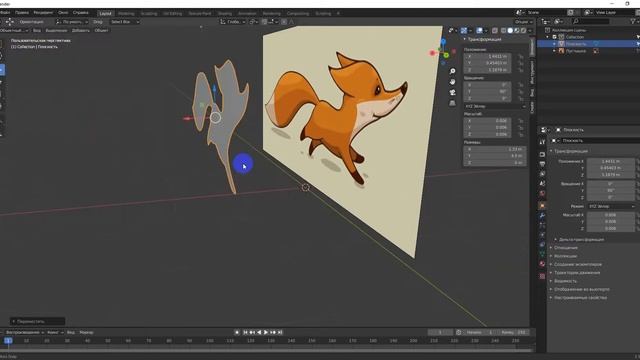Image resolution: width=640 pixels, height=360 pixels.
Task: Open the Object properties tab icon
Action: click(542, 205)
